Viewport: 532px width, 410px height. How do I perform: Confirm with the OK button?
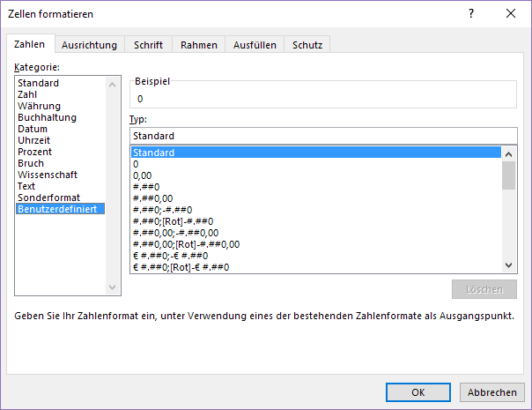coord(418,392)
